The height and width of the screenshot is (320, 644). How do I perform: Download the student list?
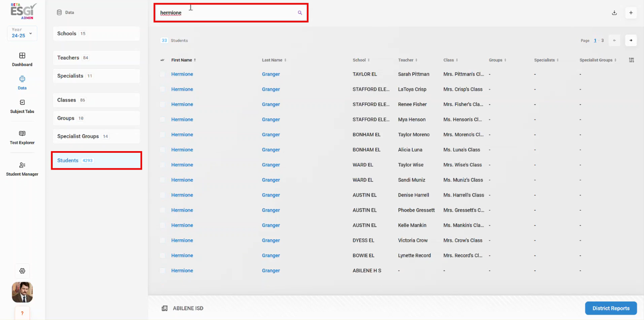(x=614, y=13)
